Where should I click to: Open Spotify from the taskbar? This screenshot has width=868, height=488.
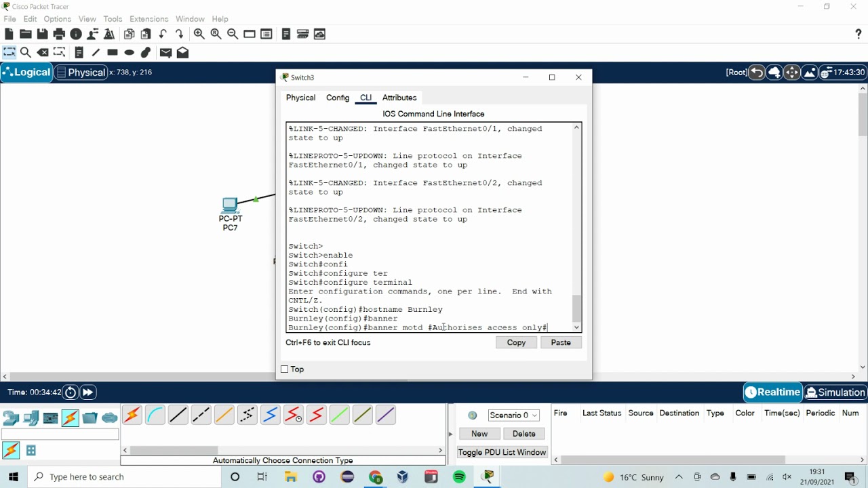pos(459,477)
